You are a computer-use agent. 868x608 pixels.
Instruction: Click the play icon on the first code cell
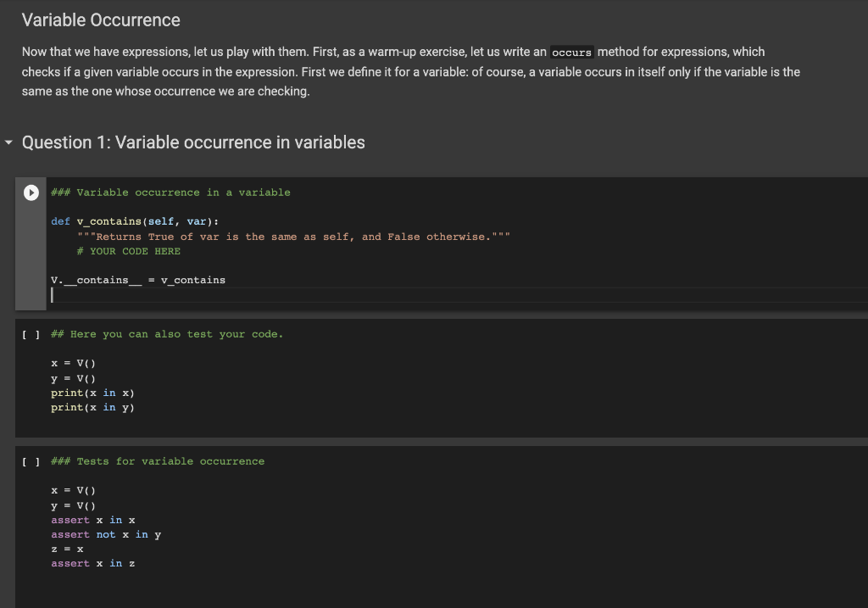pyautogui.click(x=31, y=192)
